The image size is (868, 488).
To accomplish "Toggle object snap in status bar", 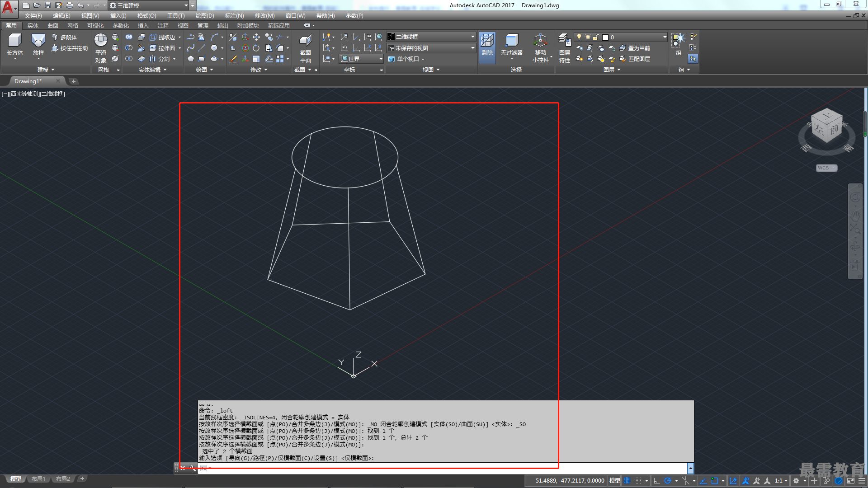I will point(714,481).
